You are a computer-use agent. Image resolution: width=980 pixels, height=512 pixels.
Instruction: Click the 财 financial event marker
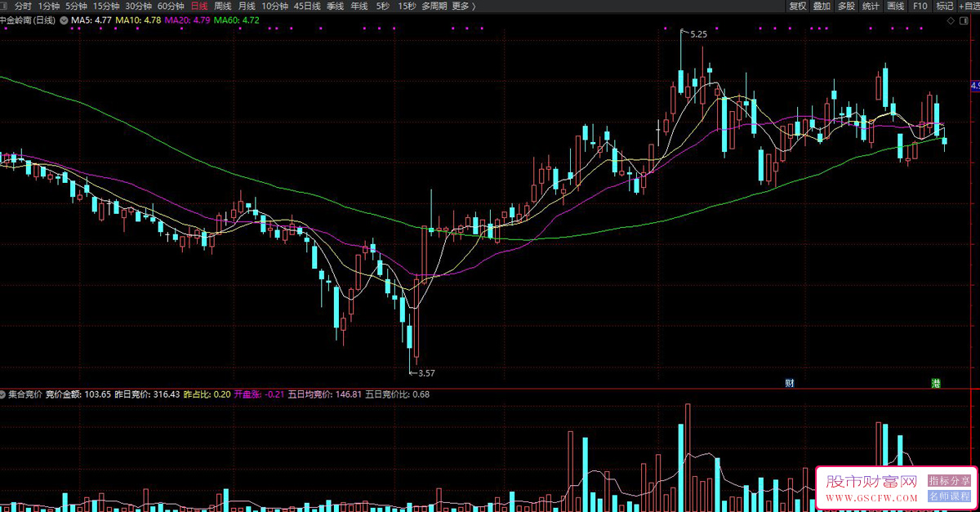790,382
